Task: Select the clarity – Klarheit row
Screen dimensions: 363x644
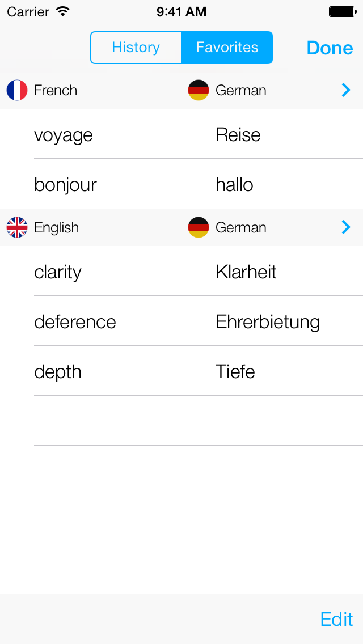Action: coord(181,271)
